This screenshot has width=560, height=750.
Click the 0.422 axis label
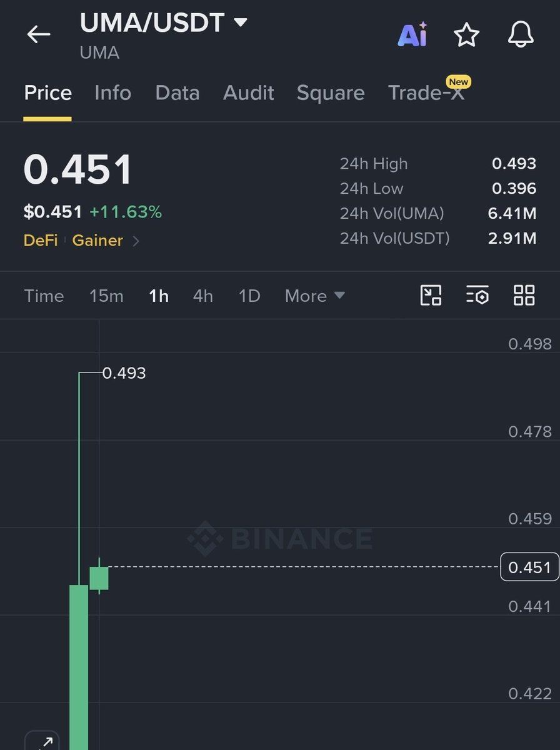tap(530, 694)
